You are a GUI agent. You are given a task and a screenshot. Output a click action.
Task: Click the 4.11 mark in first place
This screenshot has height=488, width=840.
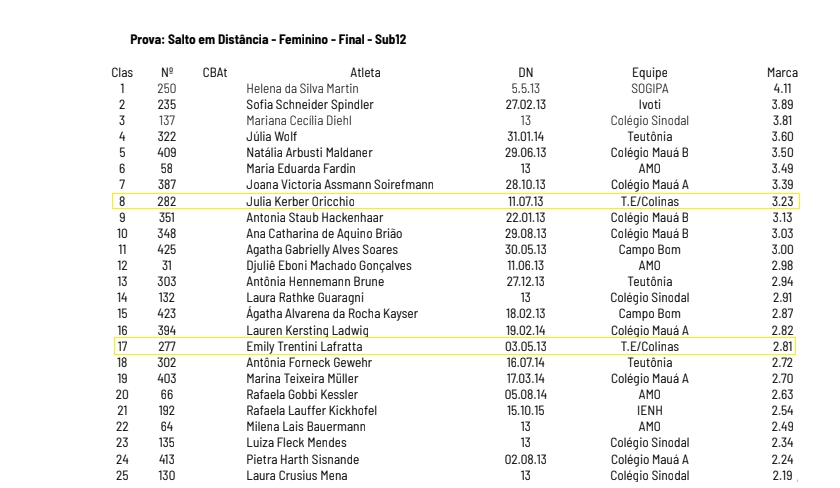click(784, 88)
